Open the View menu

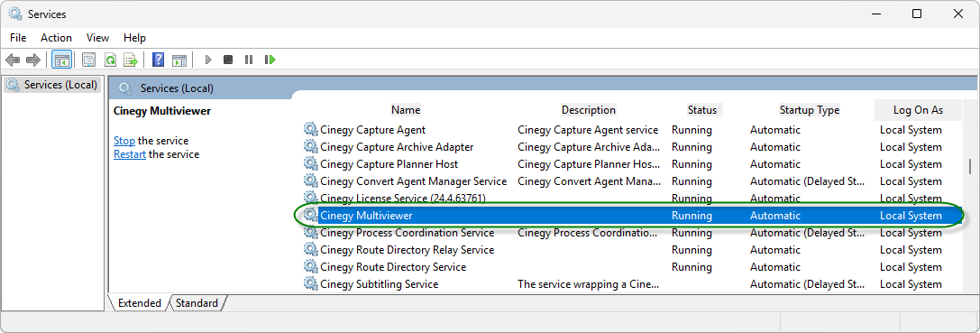pyautogui.click(x=97, y=38)
